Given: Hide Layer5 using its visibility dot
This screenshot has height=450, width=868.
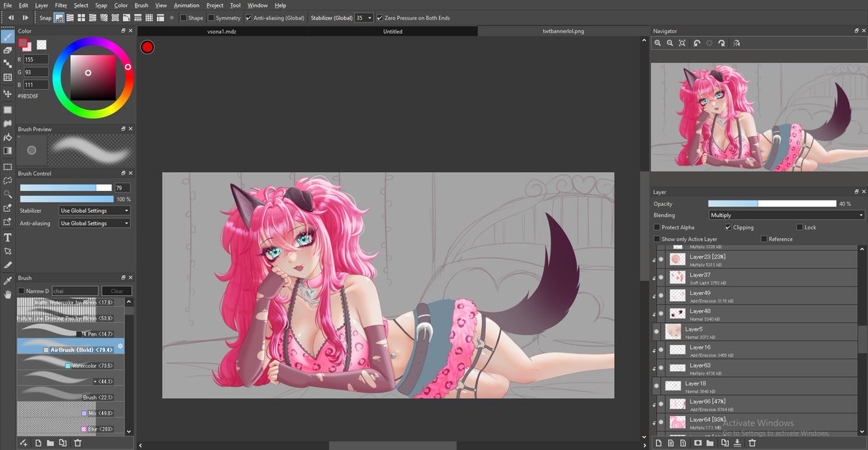Looking at the screenshot, I should [x=657, y=331].
